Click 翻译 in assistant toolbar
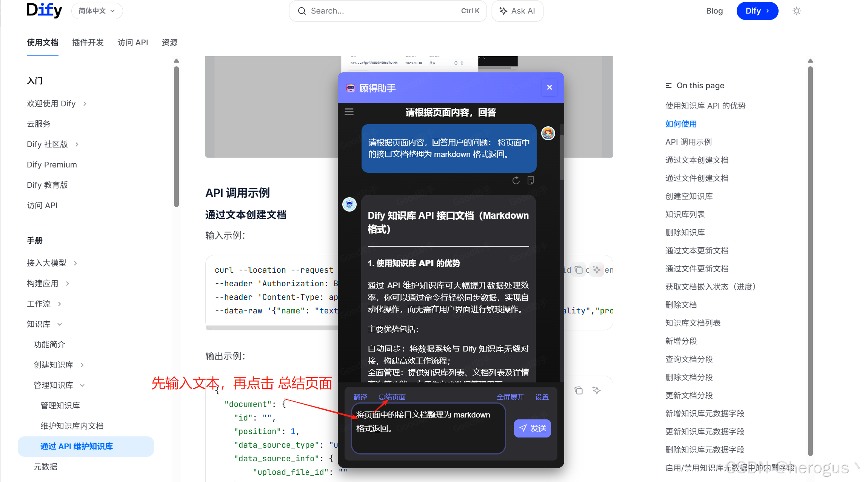Viewport: 868px width, 482px height. [x=360, y=397]
